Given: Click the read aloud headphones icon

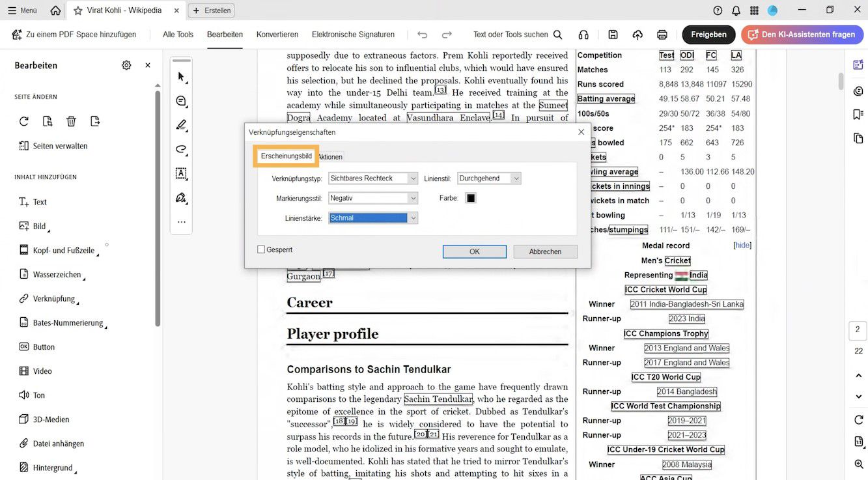Looking at the screenshot, I should (x=583, y=35).
